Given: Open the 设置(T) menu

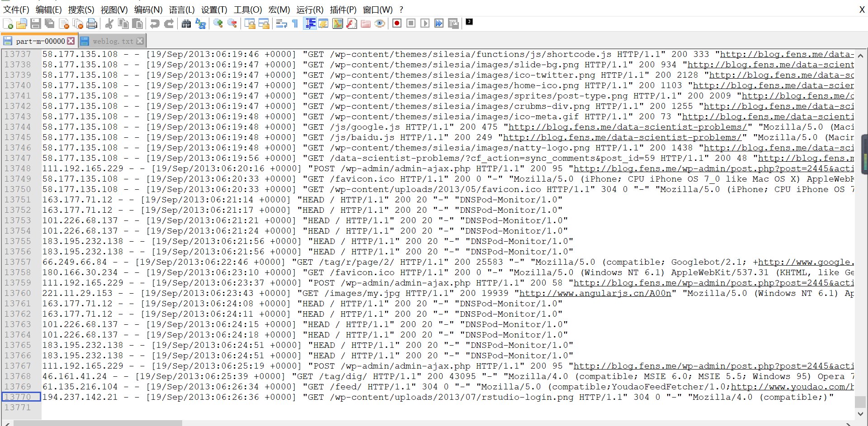Looking at the screenshot, I should pos(214,9).
